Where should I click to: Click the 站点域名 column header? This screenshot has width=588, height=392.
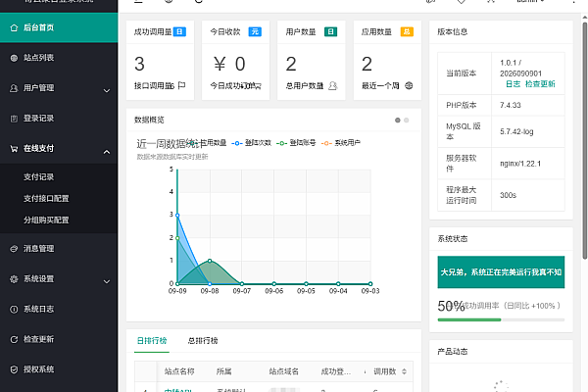tap(284, 371)
